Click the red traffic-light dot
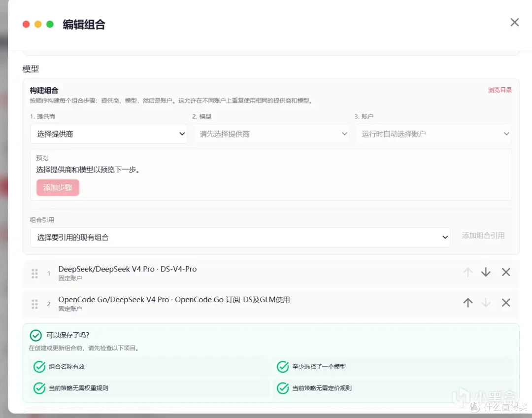Screen dimensions: 532x418 [x=26, y=24]
